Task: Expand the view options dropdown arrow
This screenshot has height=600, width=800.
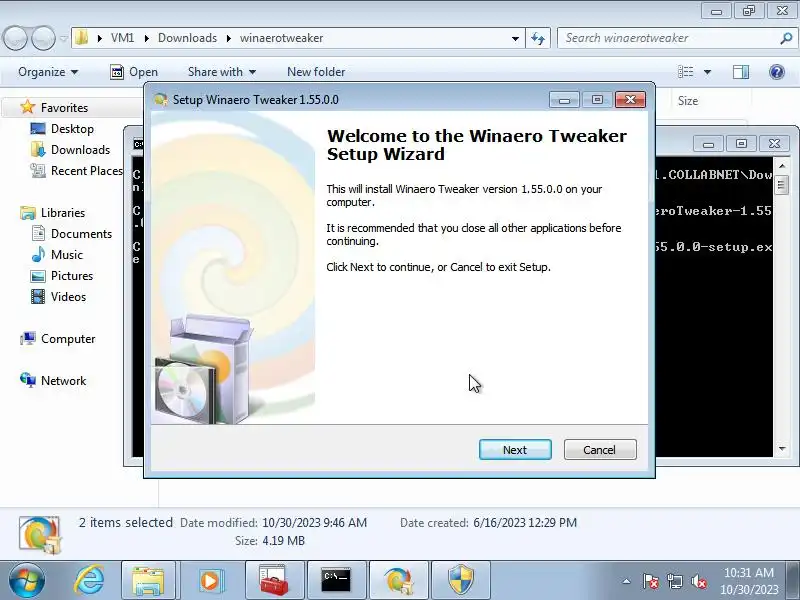Action: (x=707, y=72)
